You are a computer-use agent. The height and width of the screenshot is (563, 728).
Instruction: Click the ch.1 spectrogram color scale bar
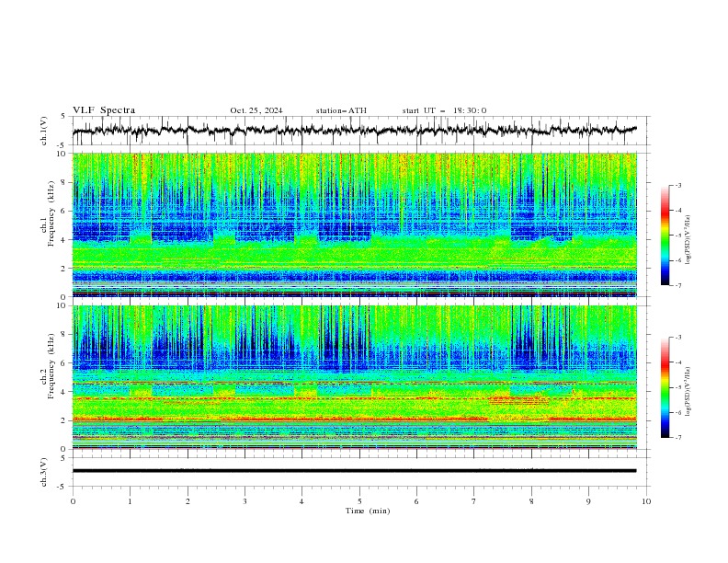(x=665, y=236)
